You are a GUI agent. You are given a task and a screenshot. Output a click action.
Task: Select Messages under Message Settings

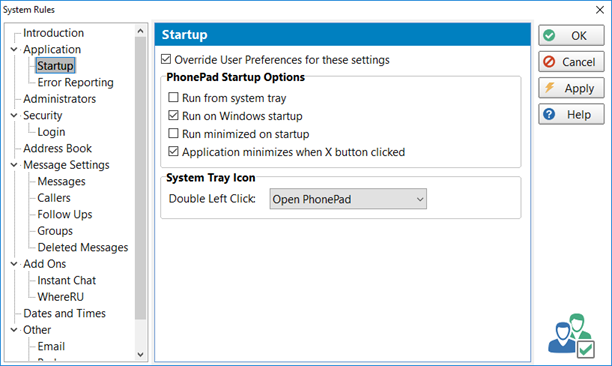[61, 181]
